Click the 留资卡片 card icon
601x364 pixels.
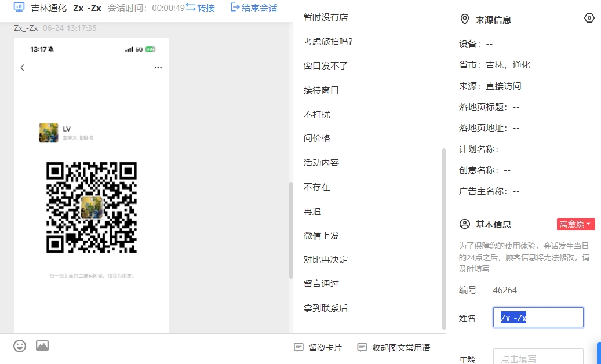[298, 348]
